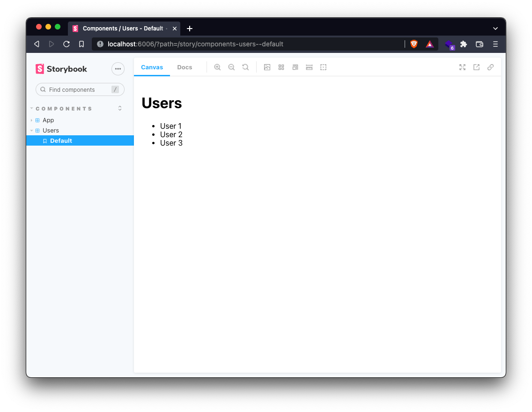
Task: Click the User 3 list item
Action: (171, 143)
